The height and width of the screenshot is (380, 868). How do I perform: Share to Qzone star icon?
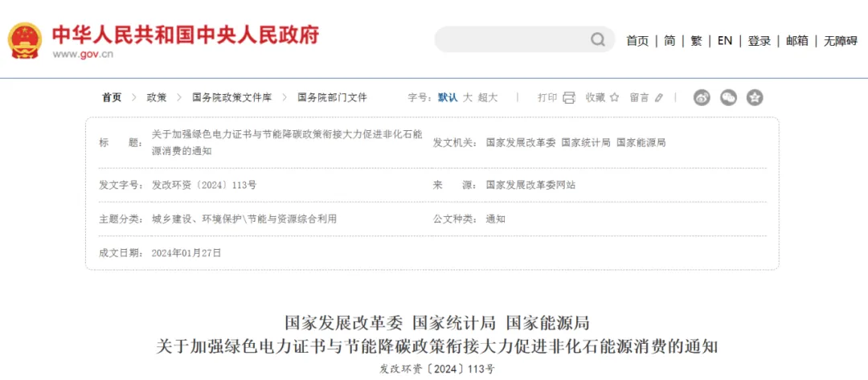754,97
